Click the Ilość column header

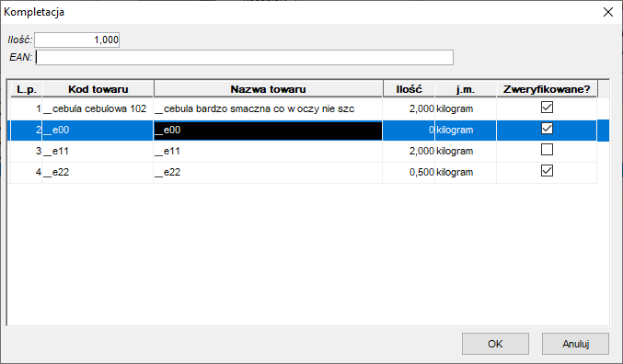409,89
